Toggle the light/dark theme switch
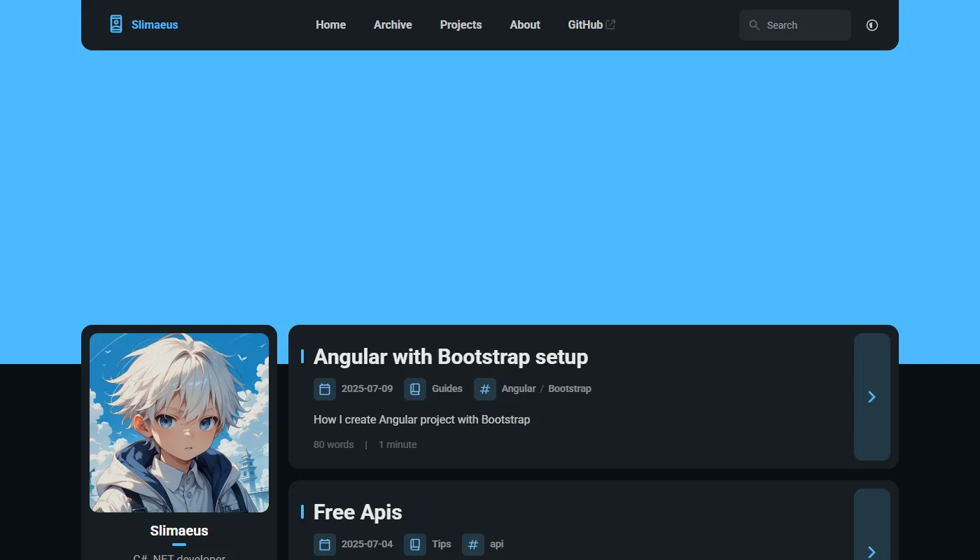 (871, 25)
